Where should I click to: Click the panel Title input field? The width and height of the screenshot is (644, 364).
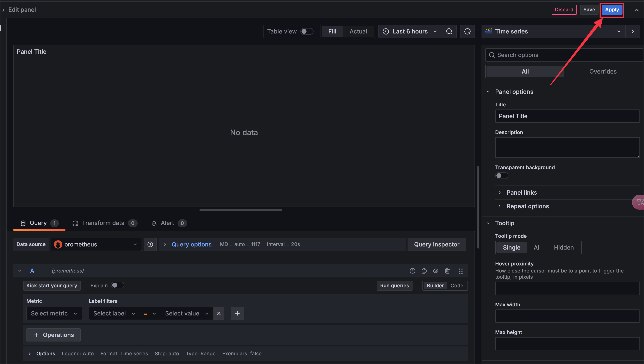[x=567, y=116]
